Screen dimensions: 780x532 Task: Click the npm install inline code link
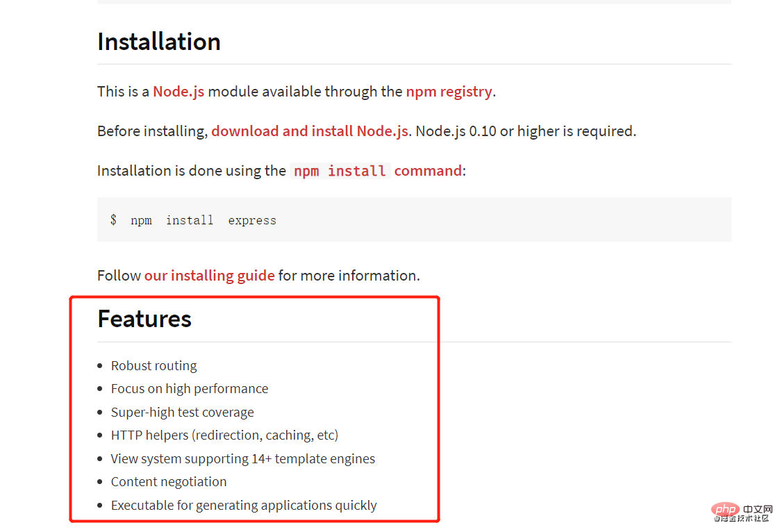tap(340, 171)
